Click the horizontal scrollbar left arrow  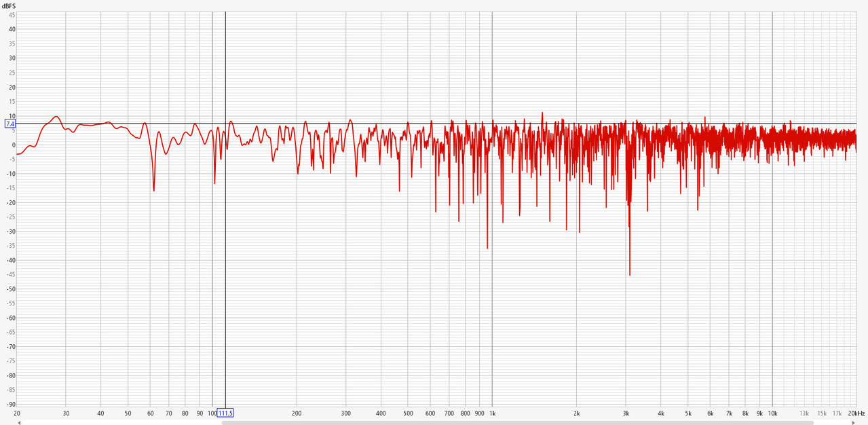[19, 422]
